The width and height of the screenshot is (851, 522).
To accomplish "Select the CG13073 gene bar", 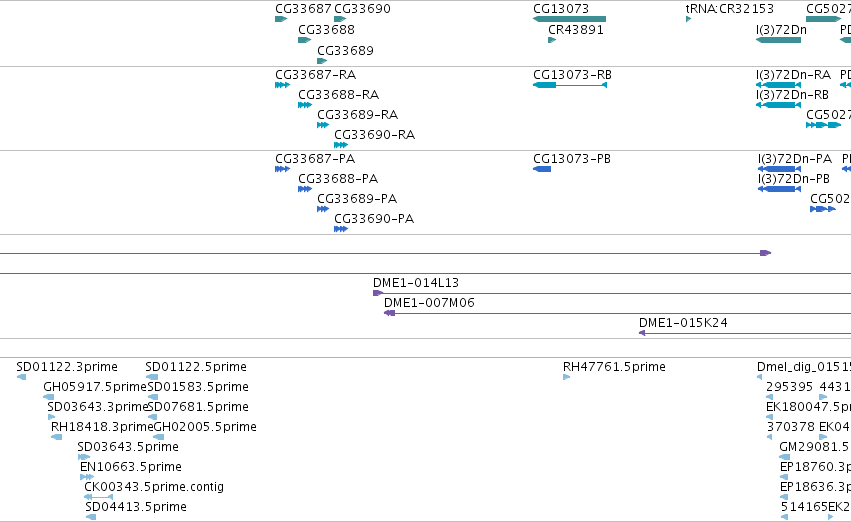I will [569, 19].
